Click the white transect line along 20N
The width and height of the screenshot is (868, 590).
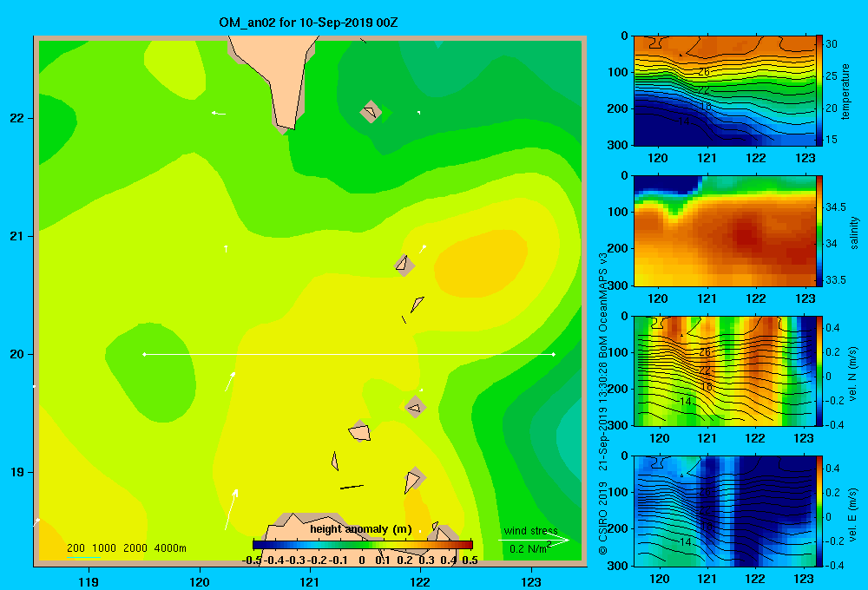click(349, 354)
